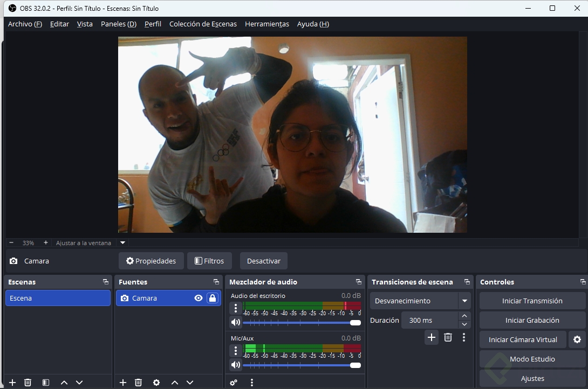This screenshot has height=389, width=588.
Task: Select Escena in scenes list
Action: [58, 298]
